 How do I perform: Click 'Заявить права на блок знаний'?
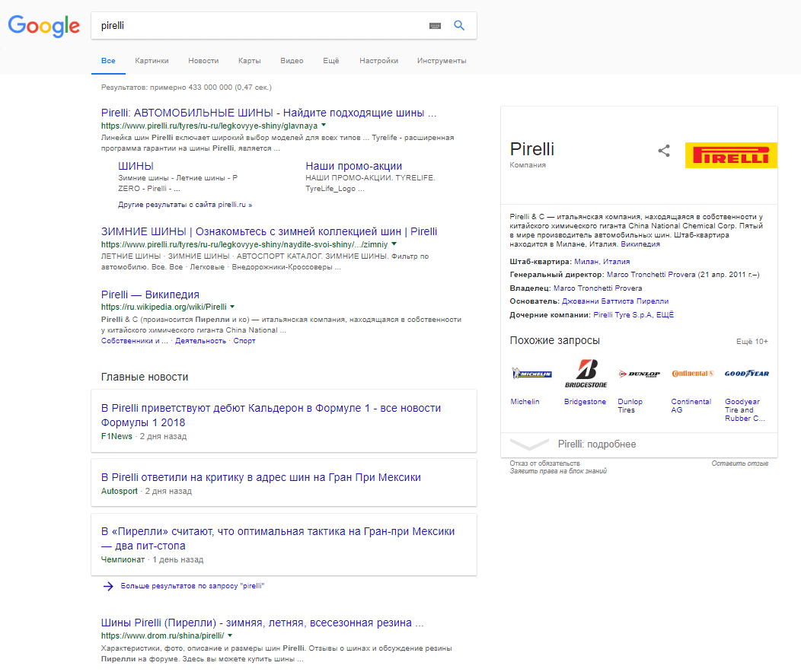coord(558,471)
